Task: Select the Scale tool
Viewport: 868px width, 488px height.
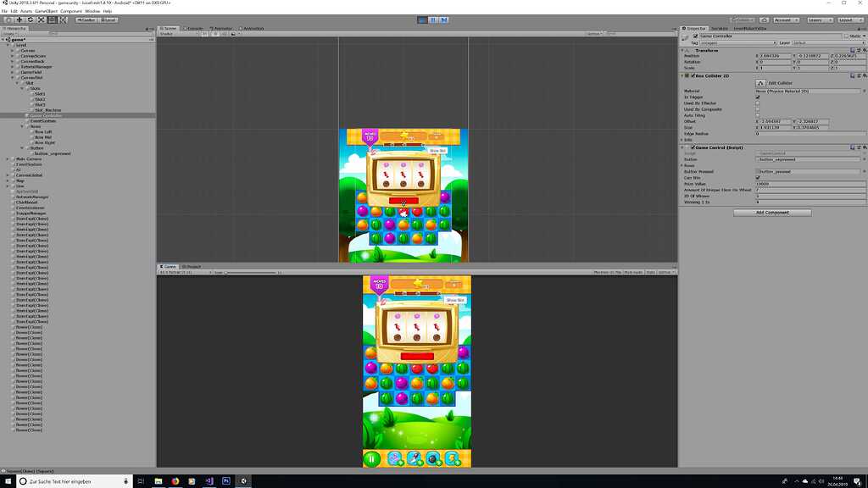Action: click(x=42, y=19)
